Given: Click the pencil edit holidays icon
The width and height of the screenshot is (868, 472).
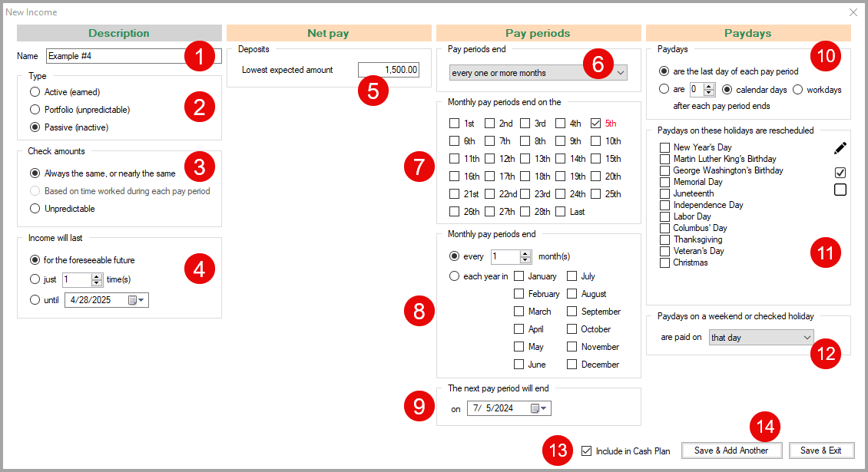Looking at the screenshot, I should click(x=840, y=148).
